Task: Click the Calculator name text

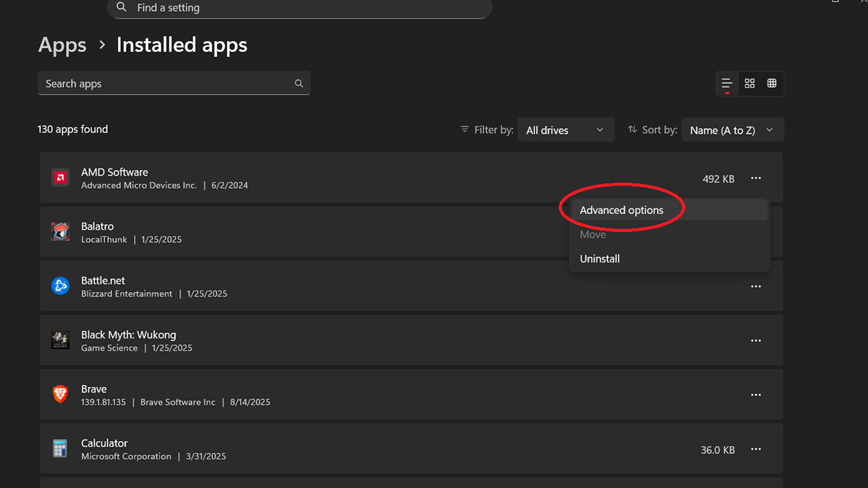Action: pyautogui.click(x=104, y=443)
